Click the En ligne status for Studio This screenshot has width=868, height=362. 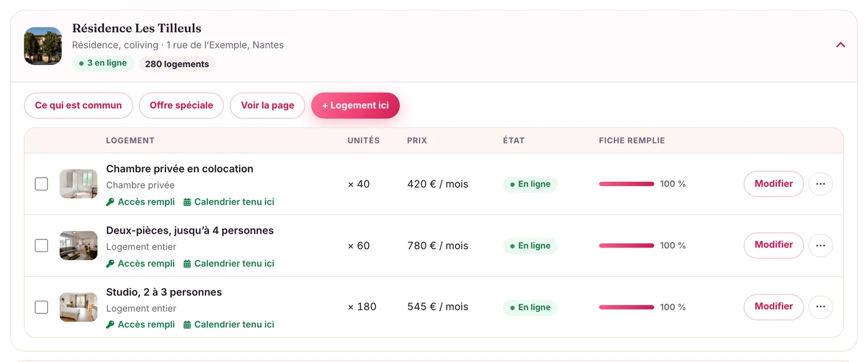tap(530, 308)
